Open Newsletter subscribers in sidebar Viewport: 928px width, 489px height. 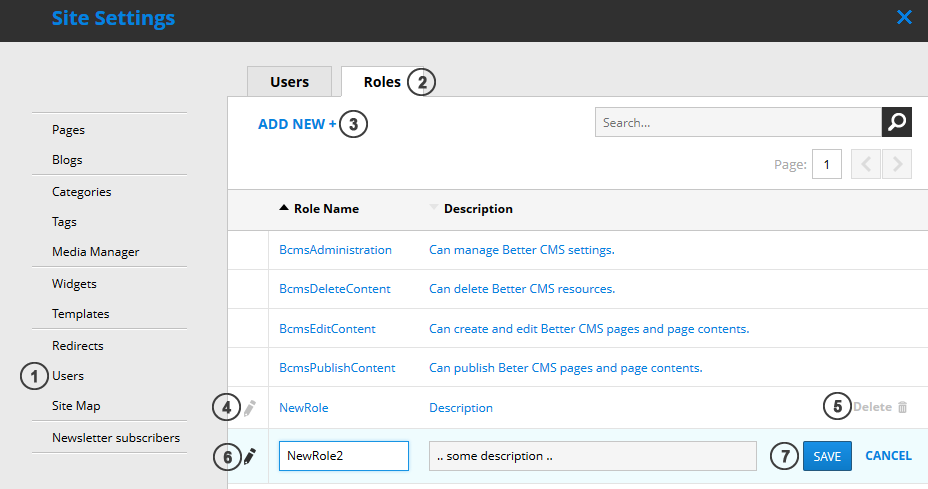point(116,438)
